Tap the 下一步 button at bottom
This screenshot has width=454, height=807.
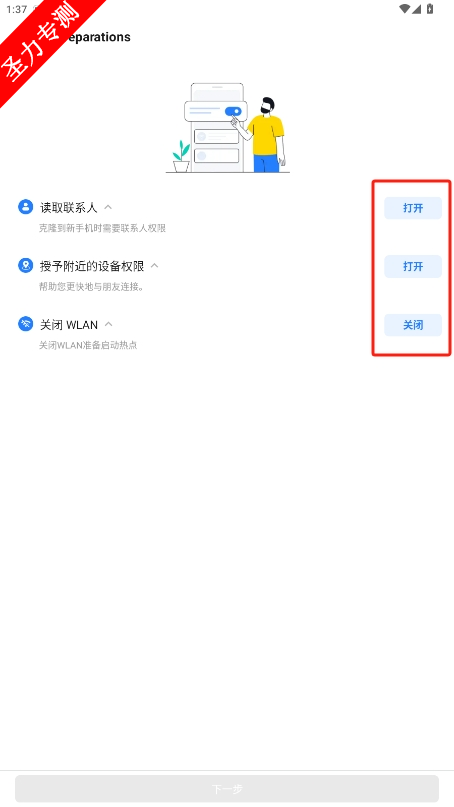point(227,788)
